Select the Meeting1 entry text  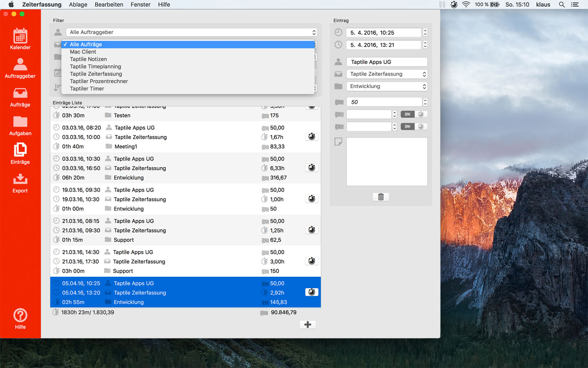point(126,146)
